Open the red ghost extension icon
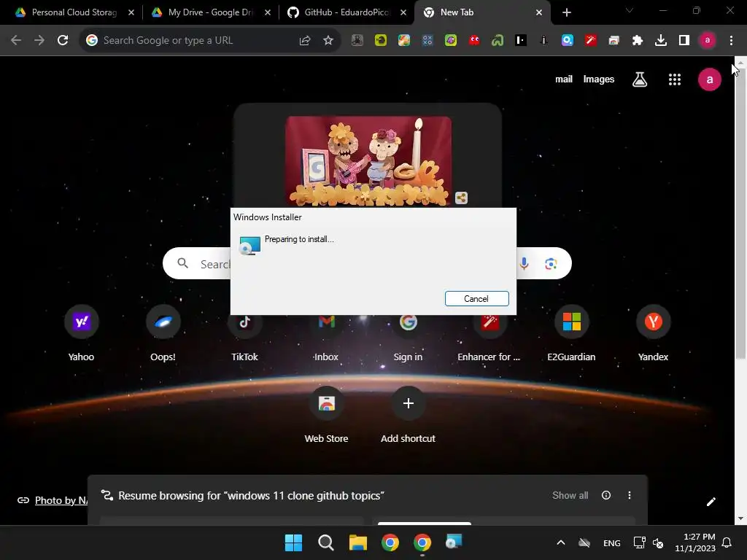 click(474, 41)
